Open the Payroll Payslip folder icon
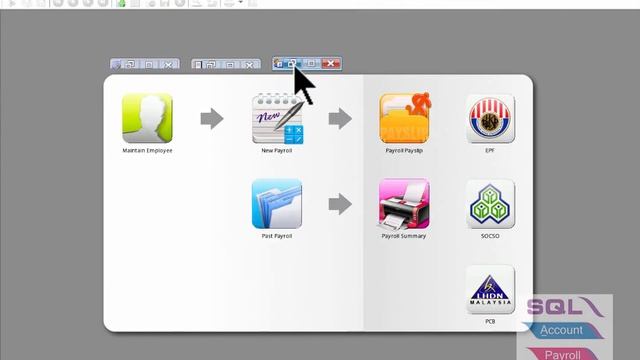Viewport: 640px width, 360px height. click(405, 118)
